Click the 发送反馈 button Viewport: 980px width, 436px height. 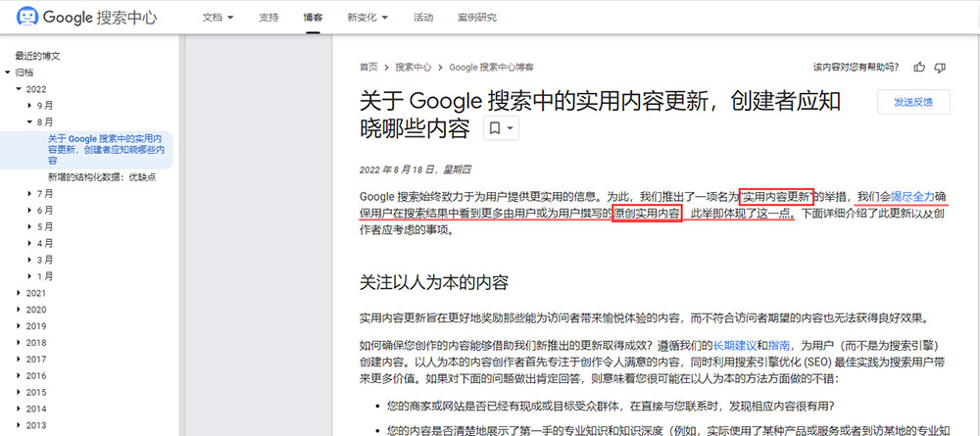(x=913, y=103)
